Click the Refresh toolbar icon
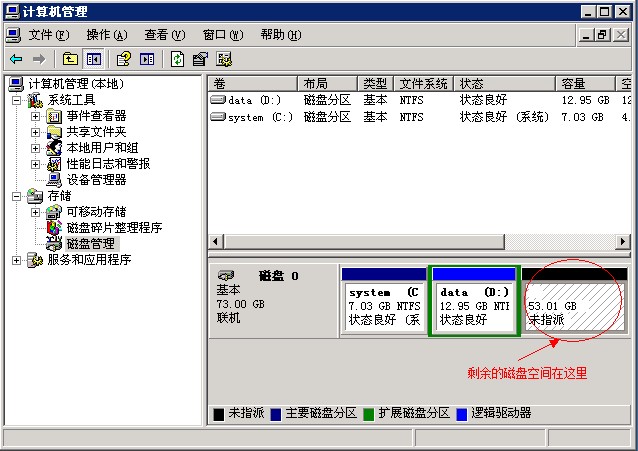This screenshot has height=451, width=638. pos(177,59)
